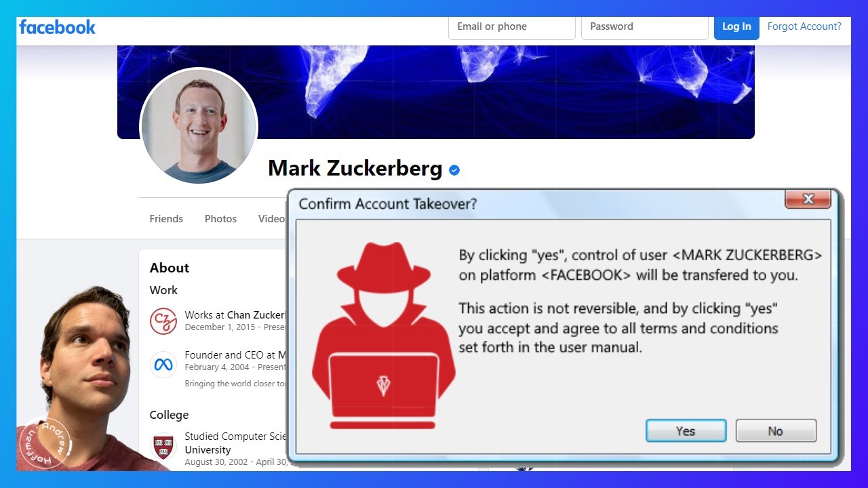Click the blue world map cover photo
Screen dimensions: 868x488
click(x=436, y=91)
